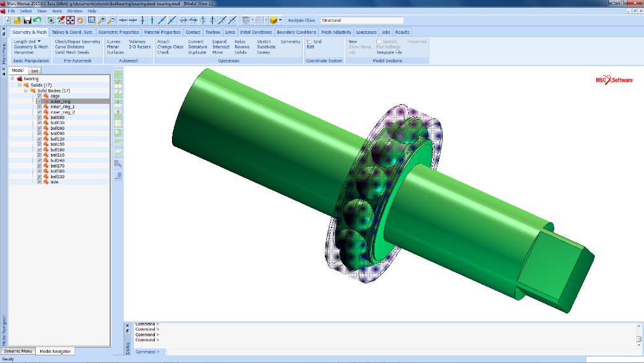Click the Open folder toolbar icon

17,20
